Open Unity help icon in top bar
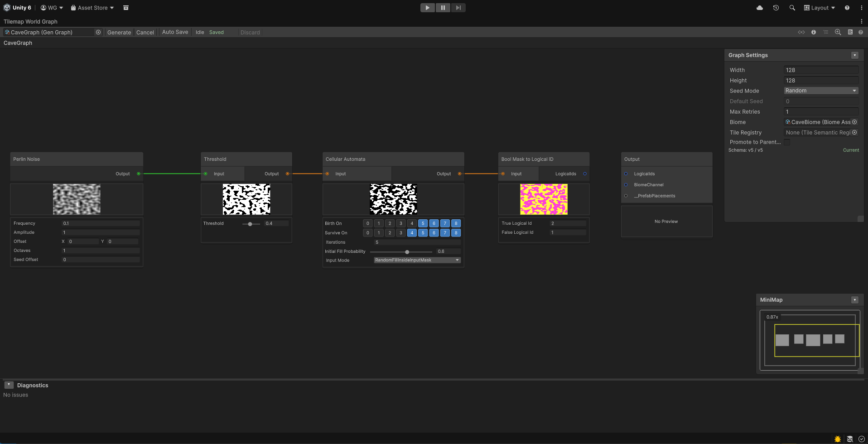 pos(847,8)
